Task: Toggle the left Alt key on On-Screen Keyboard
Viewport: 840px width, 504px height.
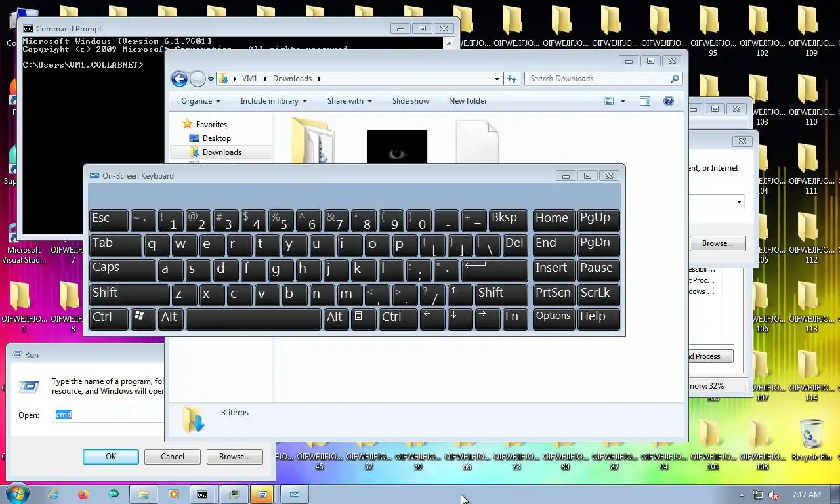Action: click(171, 318)
